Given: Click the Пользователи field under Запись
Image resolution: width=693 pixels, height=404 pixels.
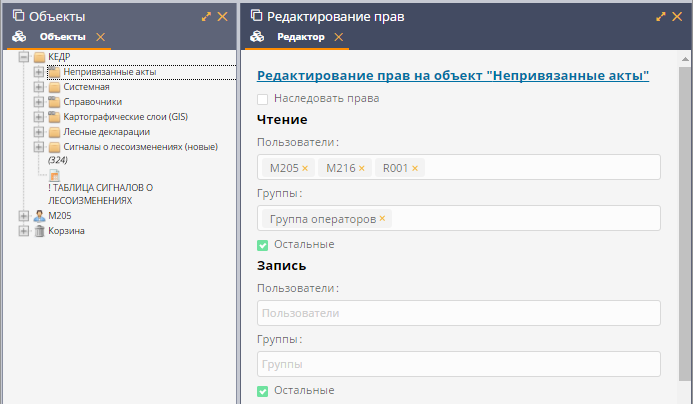Looking at the screenshot, I should coord(458,313).
